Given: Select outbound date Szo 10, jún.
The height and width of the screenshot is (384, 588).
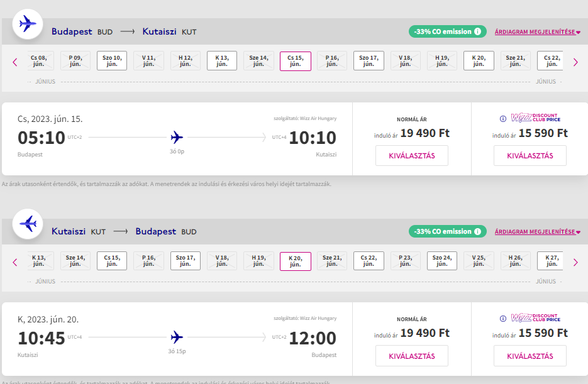Looking at the screenshot, I should [112, 61].
